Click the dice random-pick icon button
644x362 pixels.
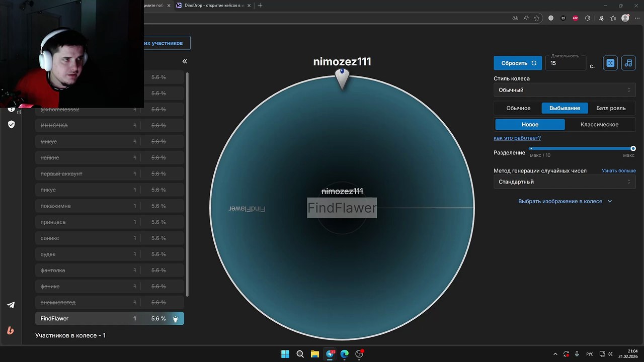(x=610, y=63)
